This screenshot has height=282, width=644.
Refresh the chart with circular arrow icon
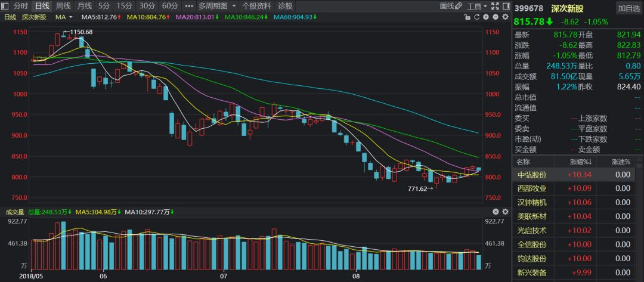pyautogui.click(x=476, y=17)
